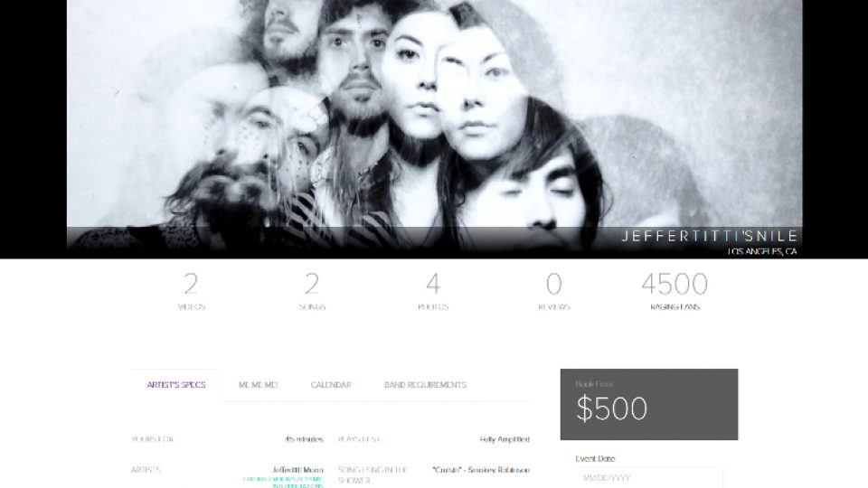Click the "Cruisin" Smokey Robinson song text
The width and height of the screenshot is (868, 488).
[481, 470]
